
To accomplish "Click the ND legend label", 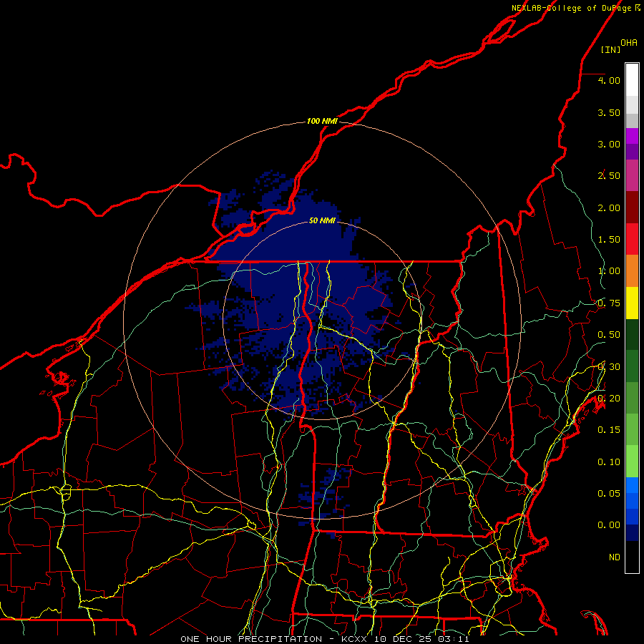I will click(x=615, y=557).
